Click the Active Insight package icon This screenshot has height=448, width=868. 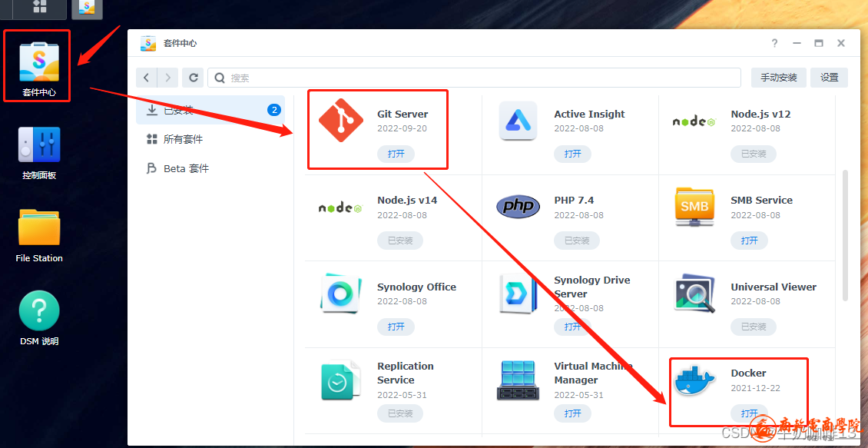(x=518, y=121)
